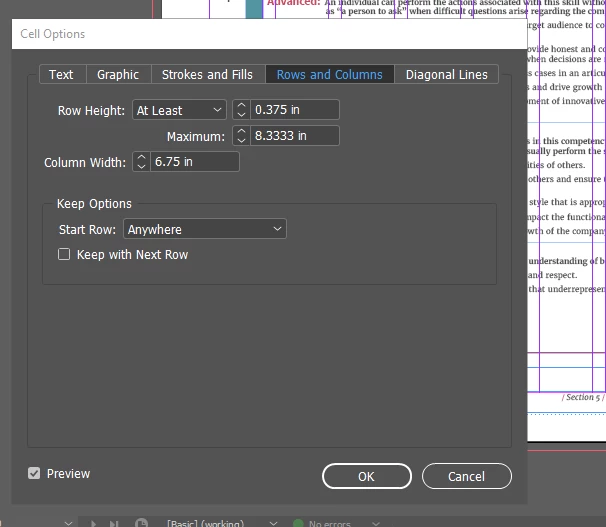The height and width of the screenshot is (527, 606).
Task: Toggle the Preview checkbox
Action: 34,473
